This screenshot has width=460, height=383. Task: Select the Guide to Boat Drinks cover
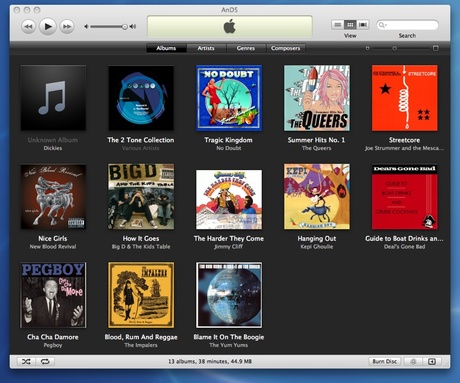[404, 196]
